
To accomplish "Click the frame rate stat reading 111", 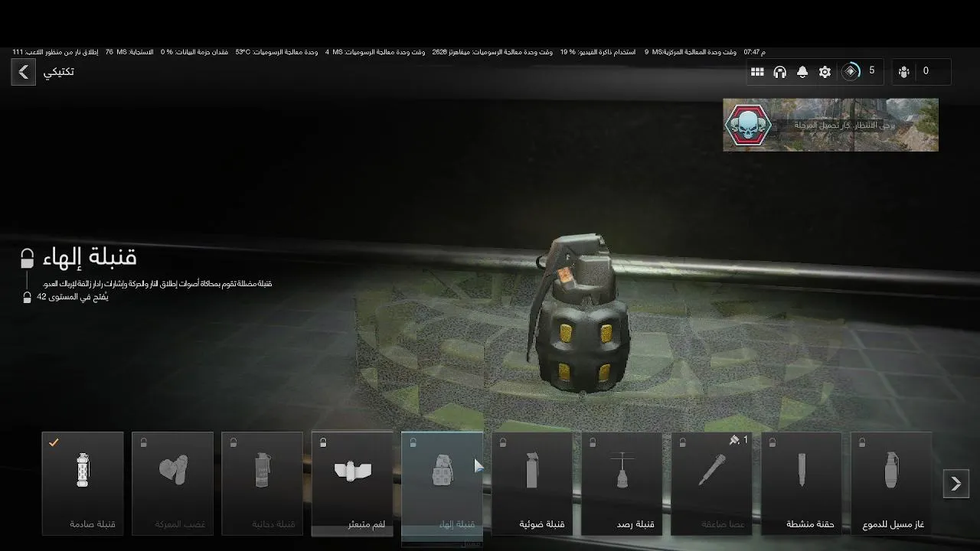I will 55,52.
